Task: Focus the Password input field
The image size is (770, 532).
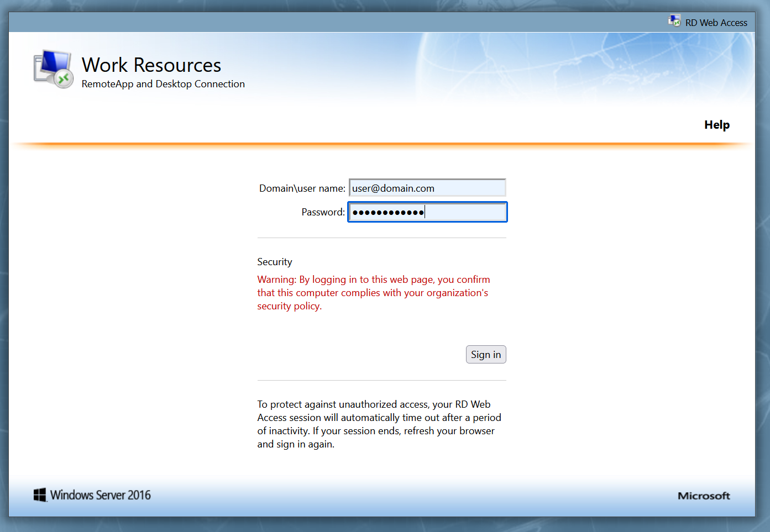Action: point(427,212)
